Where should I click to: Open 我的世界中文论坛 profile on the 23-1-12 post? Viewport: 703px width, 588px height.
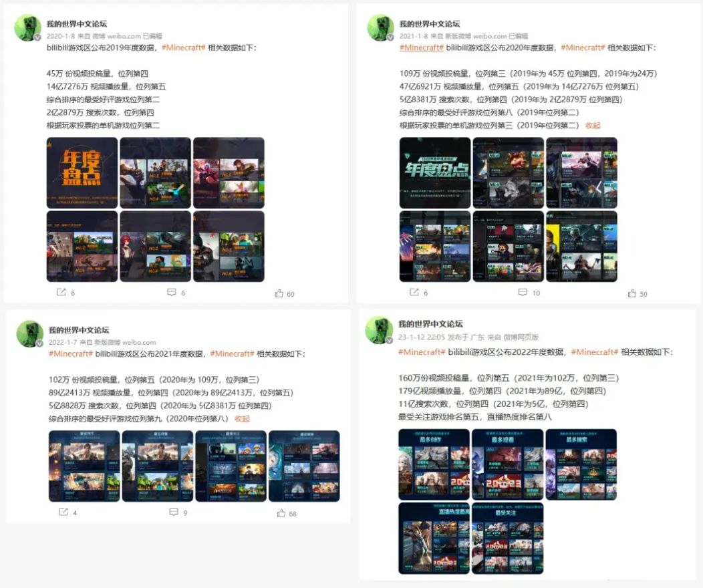(x=430, y=323)
